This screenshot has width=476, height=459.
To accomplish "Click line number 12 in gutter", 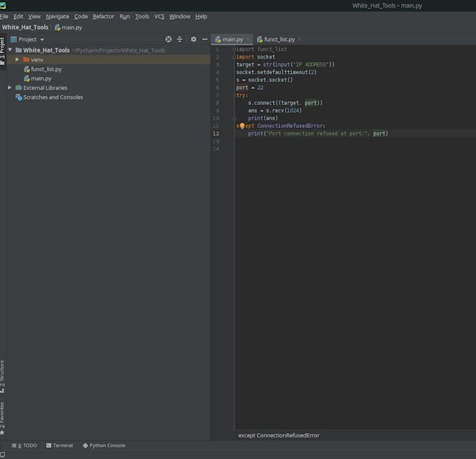I will coord(216,134).
